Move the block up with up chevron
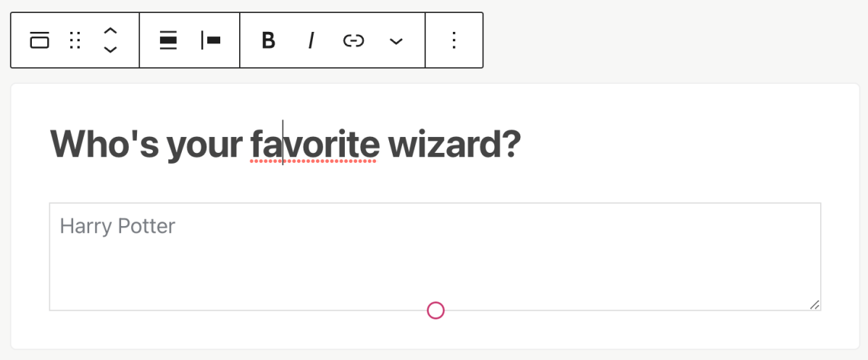The image size is (868, 360). pos(110,31)
